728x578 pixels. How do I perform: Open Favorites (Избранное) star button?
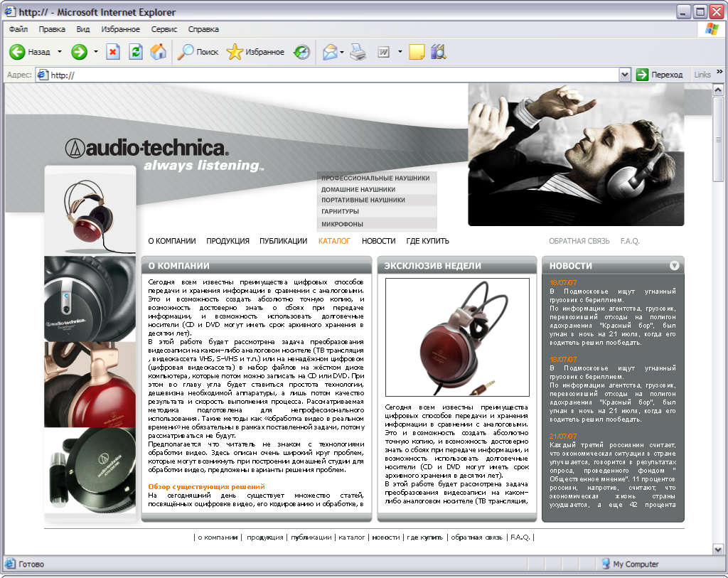(x=255, y=51)
